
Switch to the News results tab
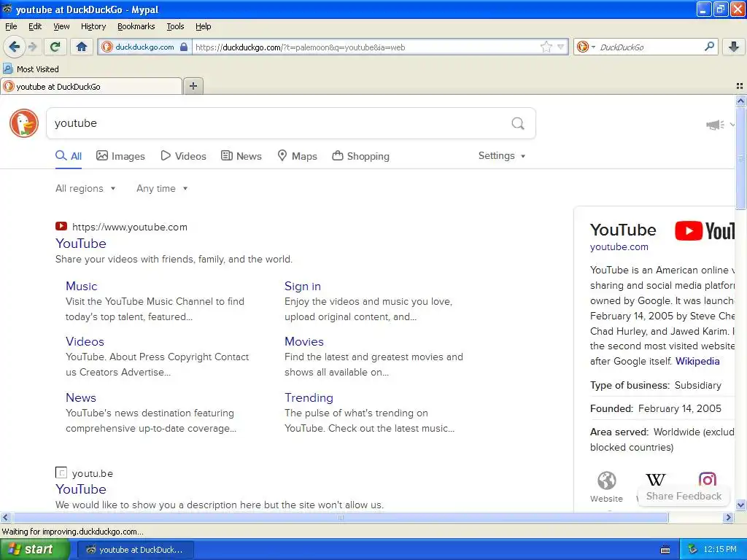(241, 156)
